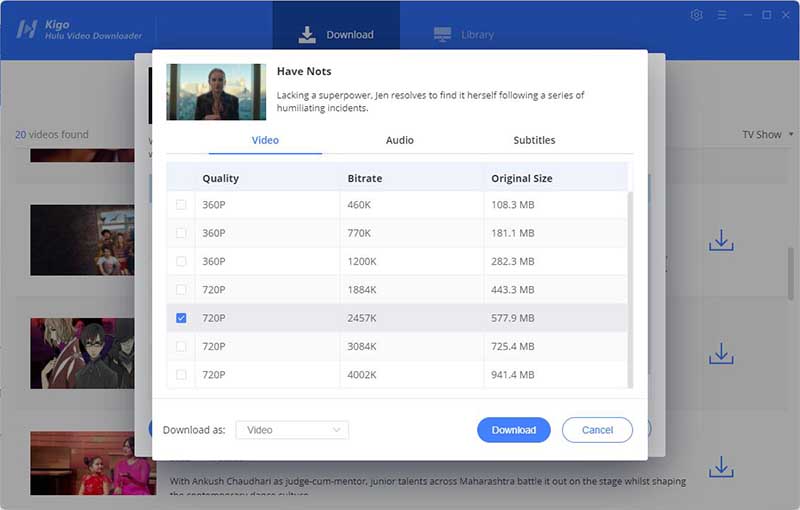Switch to the Video tab
The height and width of the screenshot is (510, 800).
(x=265, y=140)
